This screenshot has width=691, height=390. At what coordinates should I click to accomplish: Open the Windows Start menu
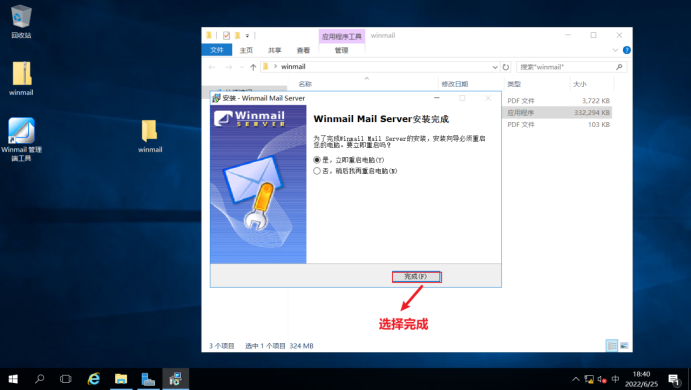click(x=13, y=379)
